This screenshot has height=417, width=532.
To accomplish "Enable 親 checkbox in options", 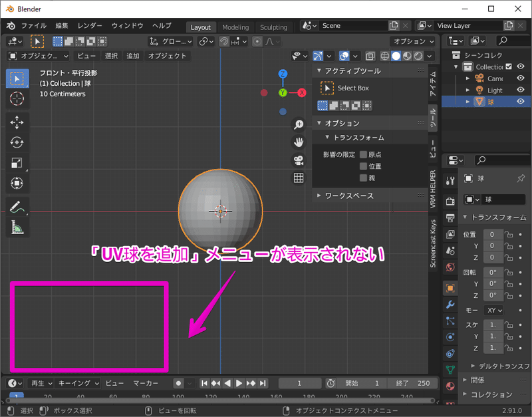I will (x=363, y=178).
